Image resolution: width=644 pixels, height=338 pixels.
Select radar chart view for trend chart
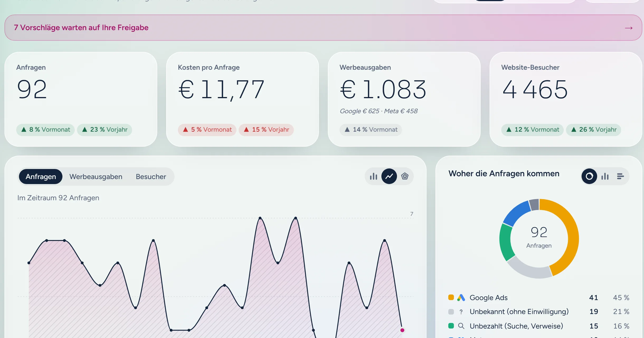[405, 176]
